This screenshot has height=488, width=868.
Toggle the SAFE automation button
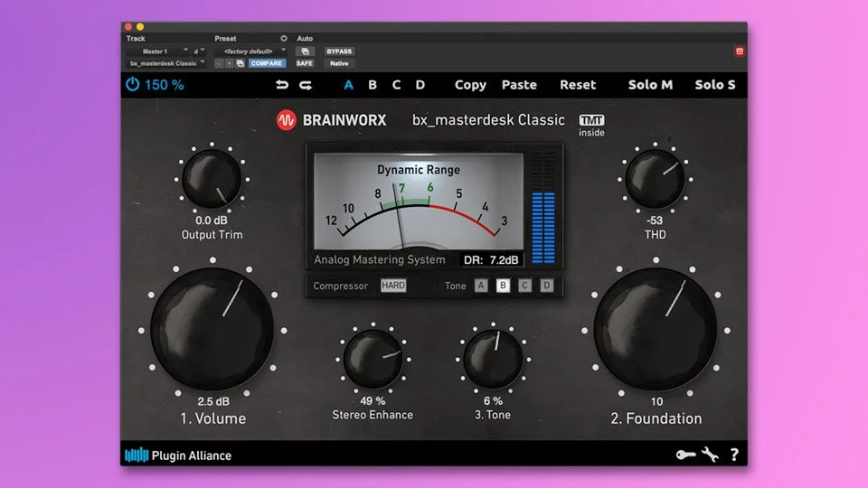click(x=305, y=63)
